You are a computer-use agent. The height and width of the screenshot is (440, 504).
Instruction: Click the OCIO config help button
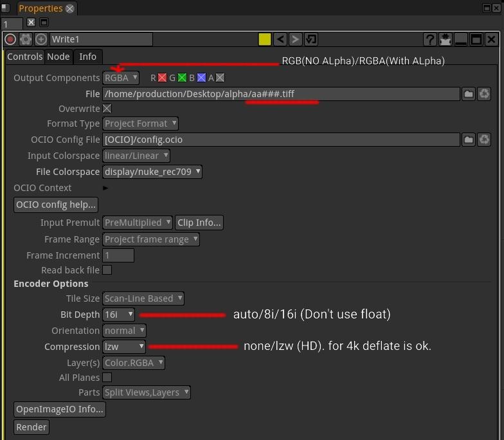coord(56,205)
